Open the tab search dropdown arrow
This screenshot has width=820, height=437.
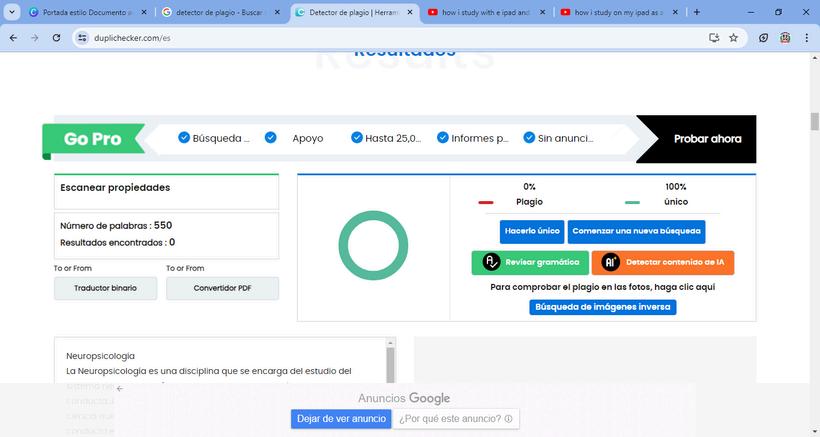click(12, 12)
